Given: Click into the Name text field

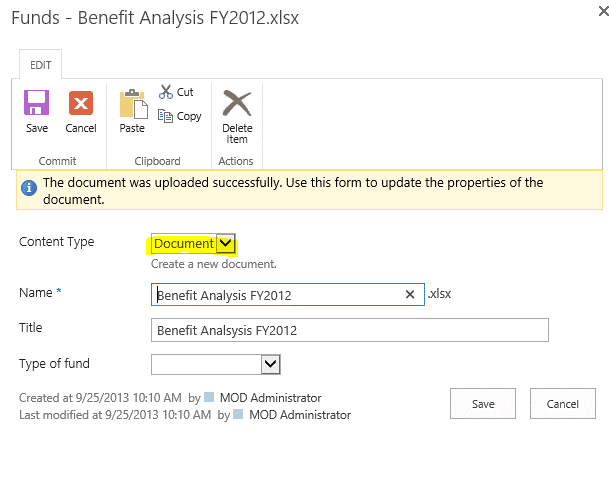Looking at the screenshot, I should point(288,295).
